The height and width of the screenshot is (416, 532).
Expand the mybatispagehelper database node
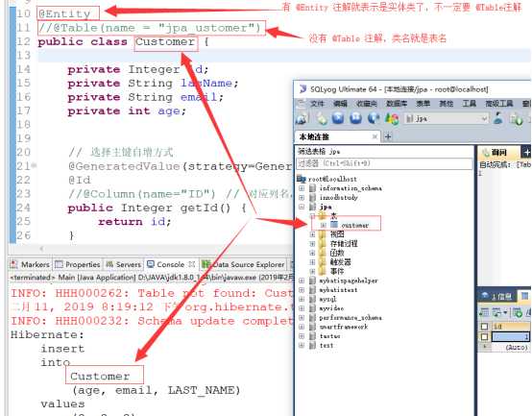pyautogui.click(x=302, y=281)
